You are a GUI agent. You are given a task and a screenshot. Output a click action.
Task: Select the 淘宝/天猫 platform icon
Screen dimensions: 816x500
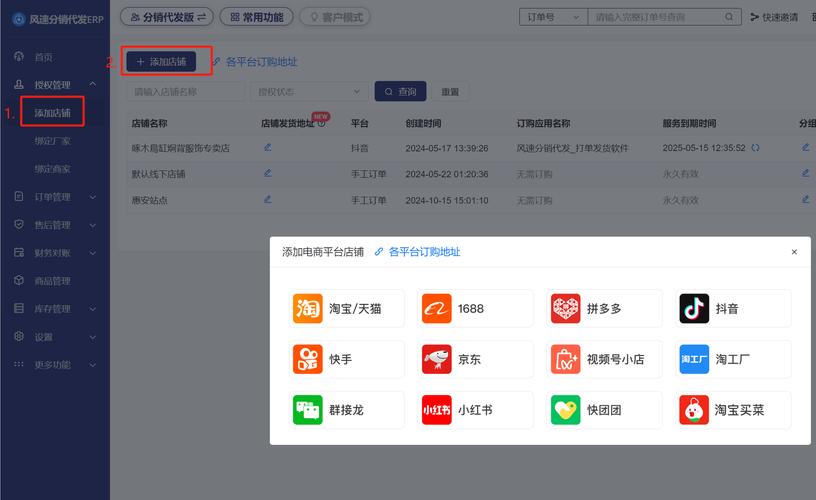point(308,309)
